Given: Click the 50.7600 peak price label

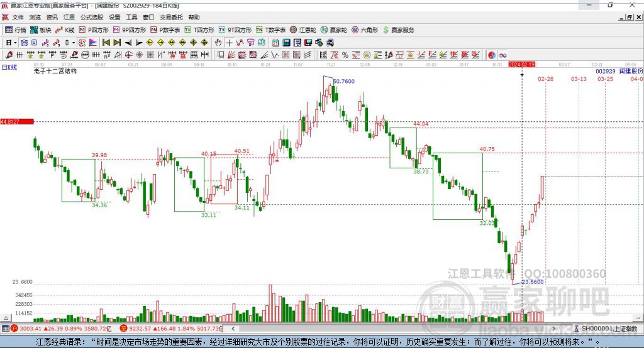Looking at the screenshot, I should coord(344,81).
